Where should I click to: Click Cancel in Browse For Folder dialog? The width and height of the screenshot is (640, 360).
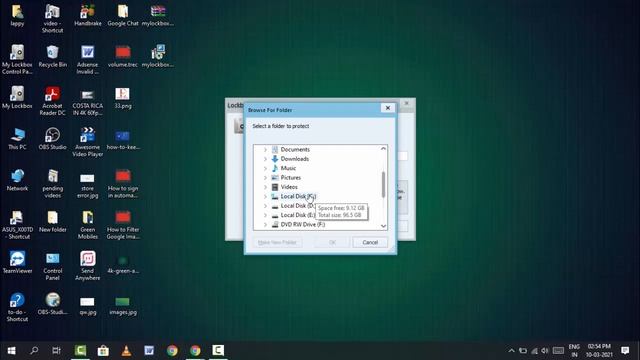[370, 242]
